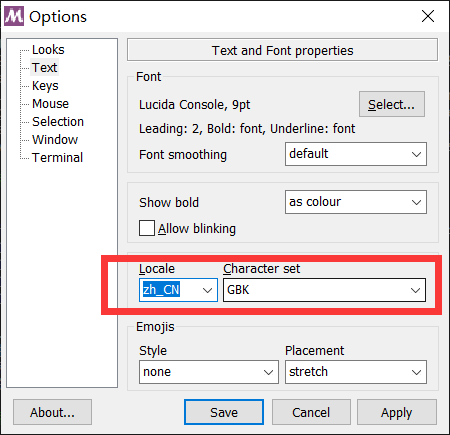Enable the Allow blinking checkbox

147,228
